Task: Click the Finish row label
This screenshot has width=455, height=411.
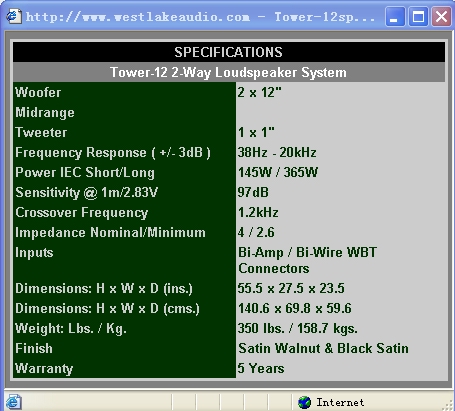Action: click(34, 348)
